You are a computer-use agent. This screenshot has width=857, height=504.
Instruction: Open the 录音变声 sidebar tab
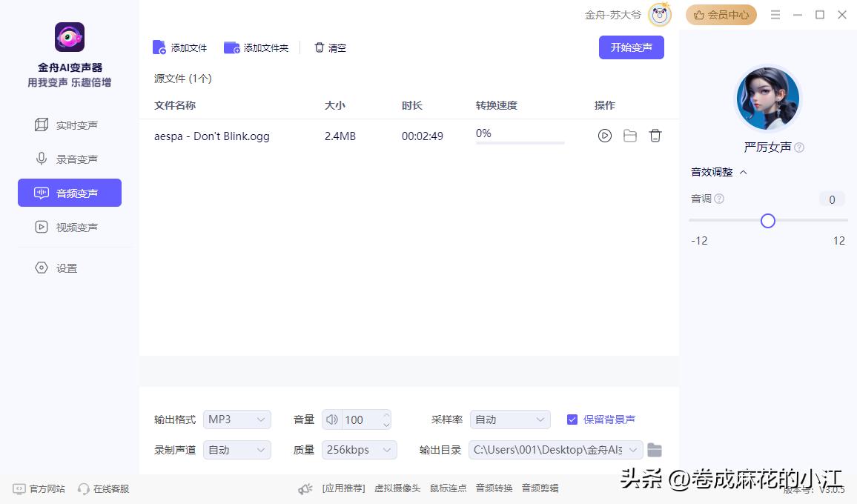pos(70,159)
